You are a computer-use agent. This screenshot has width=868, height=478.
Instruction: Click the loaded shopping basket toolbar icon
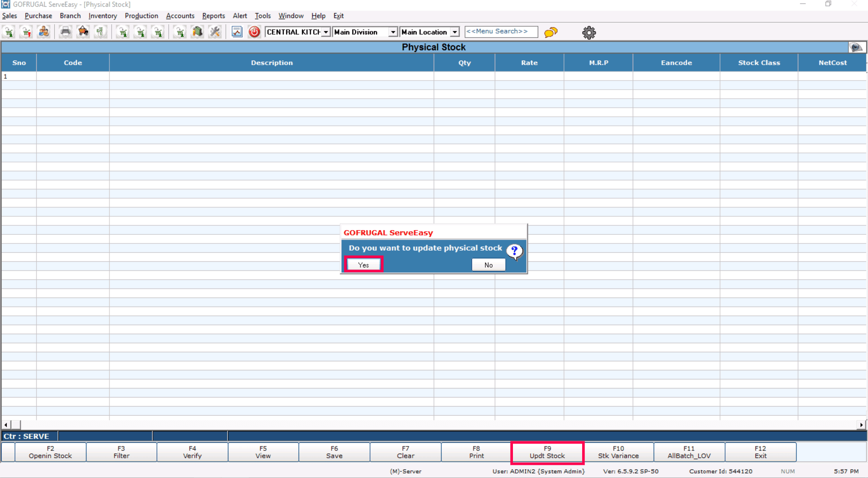(83, 32)
